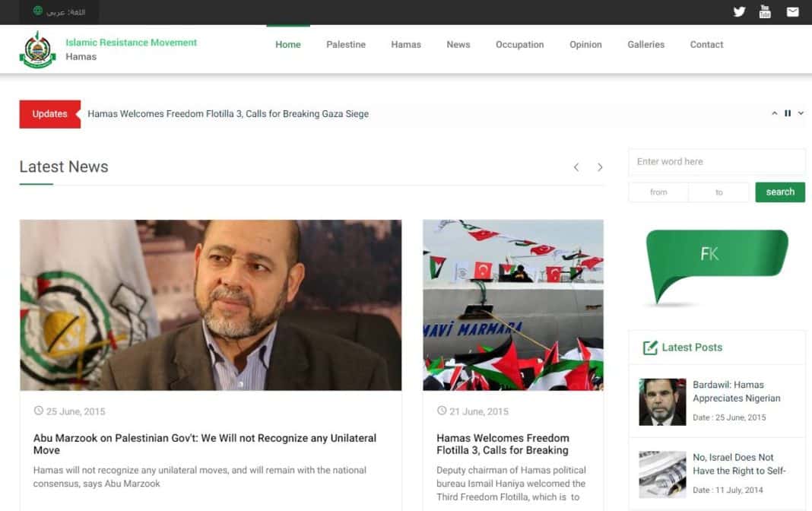The width and height of the screenshot is (812, 511).
Task: Open Bardawil post thumbnail
Action: tap(662, 401)
